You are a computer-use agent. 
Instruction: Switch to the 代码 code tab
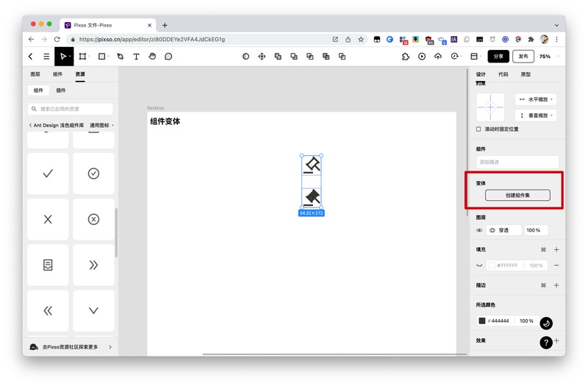coord(503,74)
